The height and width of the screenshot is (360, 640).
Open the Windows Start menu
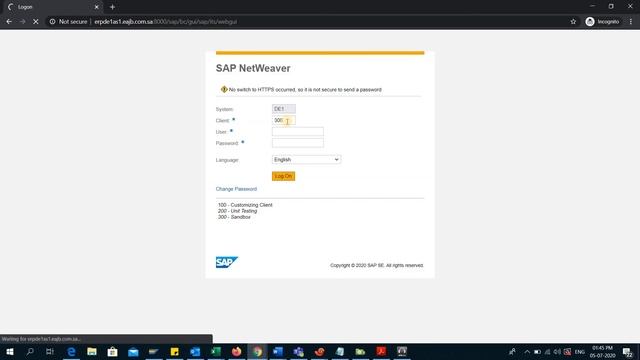pos(10,351)
